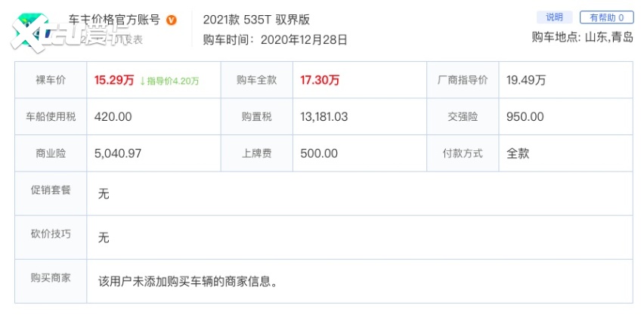Click the 500.00 license plate fee value
The image size is (644, 315).
[x=319, y=153]
